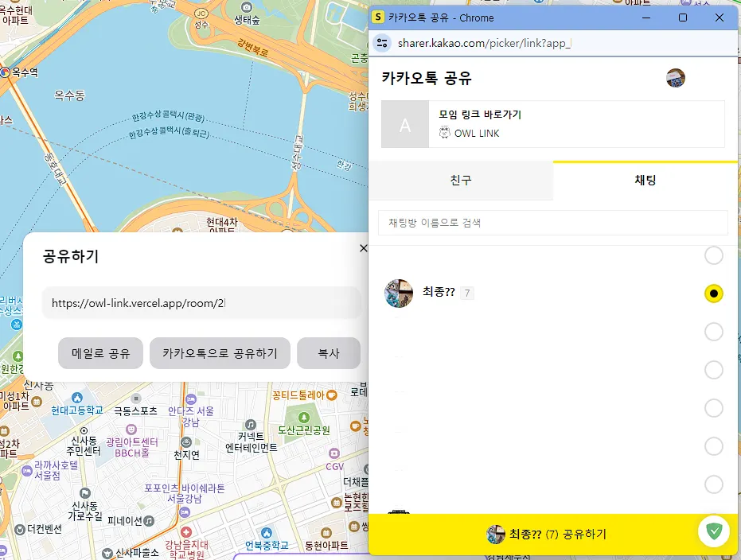Click the 신사동 가로수길 marker

[84, 493]
